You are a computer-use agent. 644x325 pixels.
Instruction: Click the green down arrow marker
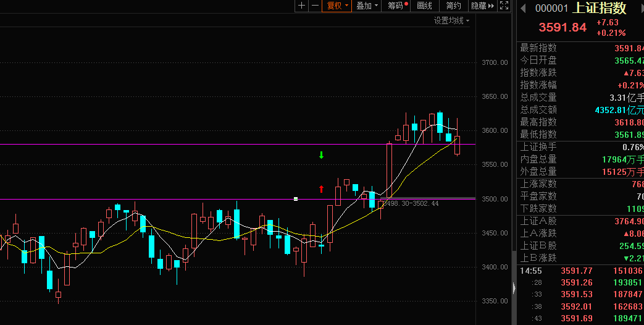[x=322, y=155]
